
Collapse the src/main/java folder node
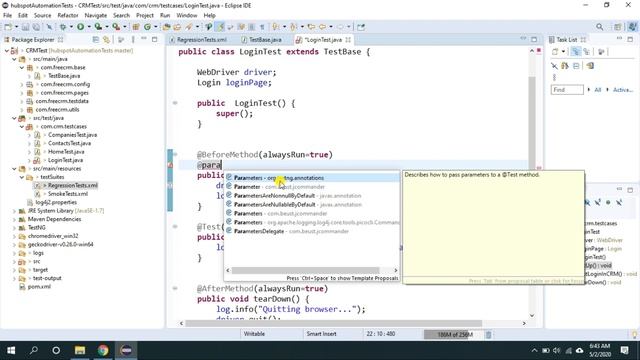pos(14,59)
